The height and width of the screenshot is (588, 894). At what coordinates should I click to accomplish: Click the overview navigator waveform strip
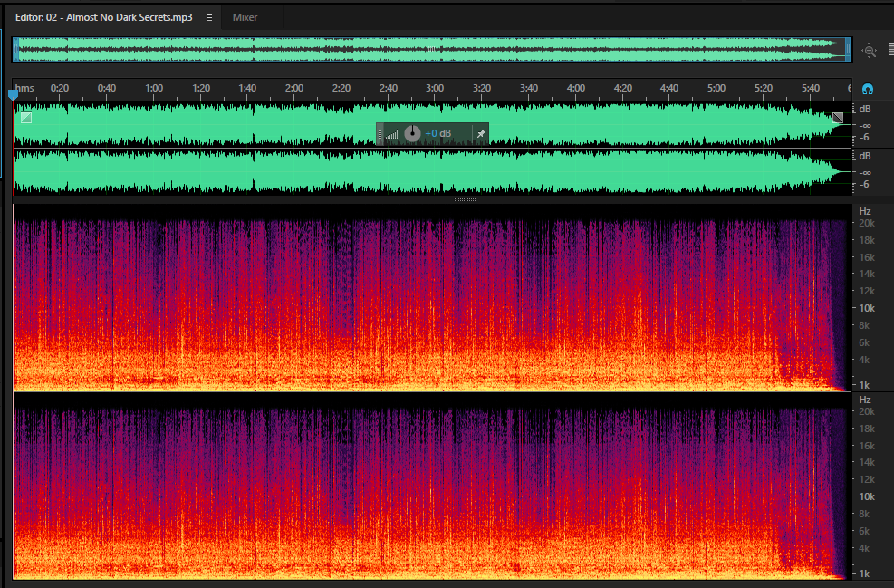click(x=432, y=50)
